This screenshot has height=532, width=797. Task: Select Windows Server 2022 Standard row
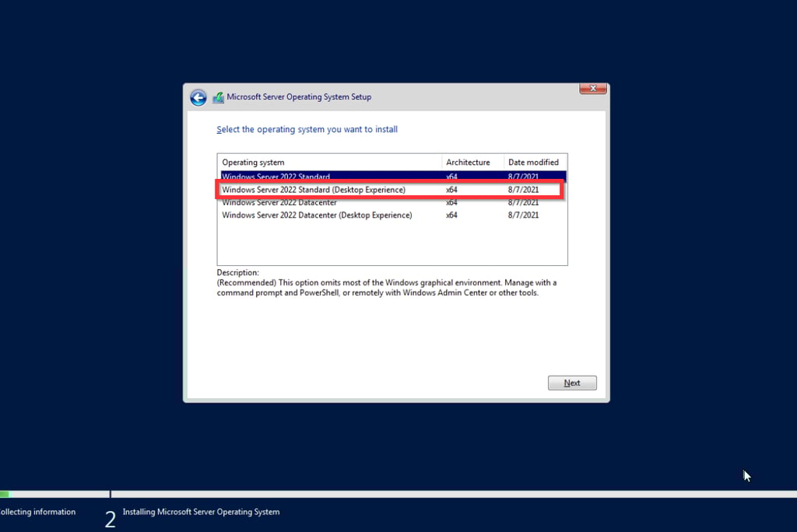pos(393,177)
